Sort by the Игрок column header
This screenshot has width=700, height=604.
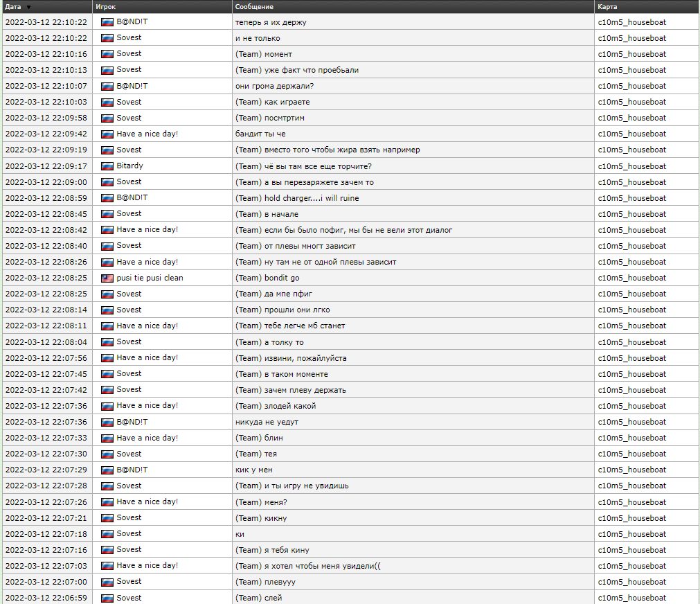pyautogui.click(x=105, y=7)
